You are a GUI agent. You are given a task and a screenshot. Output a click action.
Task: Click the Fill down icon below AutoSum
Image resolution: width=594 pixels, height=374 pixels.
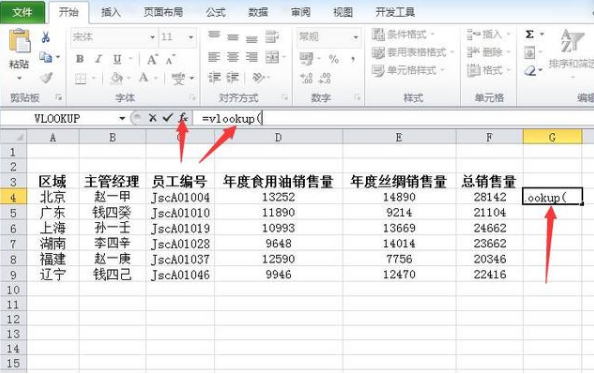click(x=530, y=53)
